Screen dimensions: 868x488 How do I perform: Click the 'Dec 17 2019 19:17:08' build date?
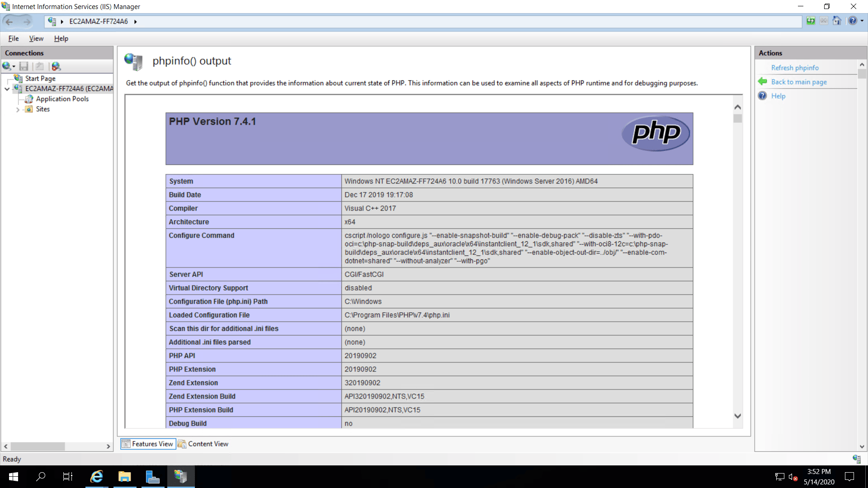[x=378, y=195]
